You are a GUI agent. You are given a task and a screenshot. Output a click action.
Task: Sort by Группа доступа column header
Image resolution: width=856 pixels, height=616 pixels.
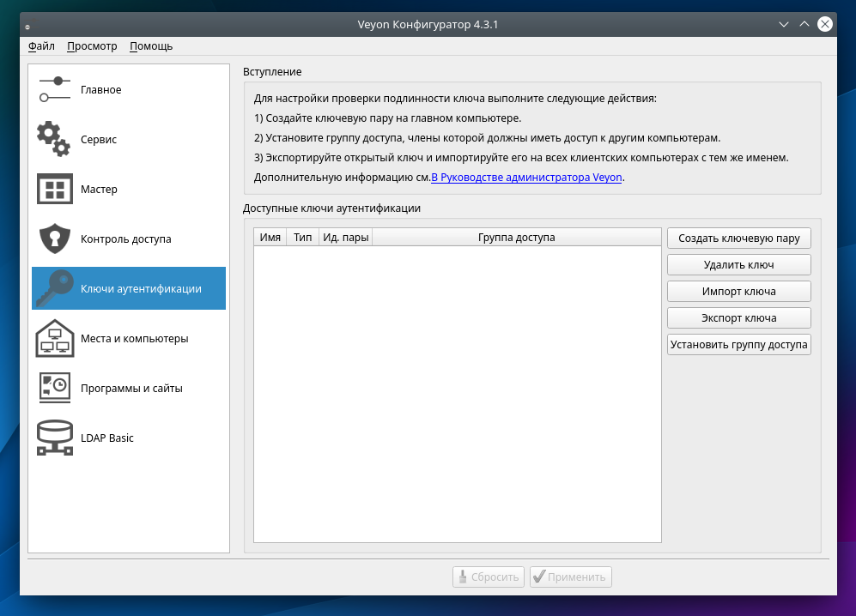[517, 238]
